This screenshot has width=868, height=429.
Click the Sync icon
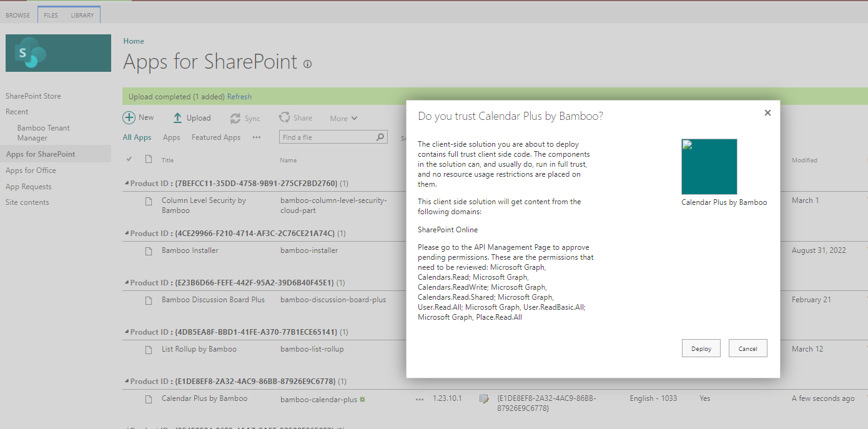235,118
